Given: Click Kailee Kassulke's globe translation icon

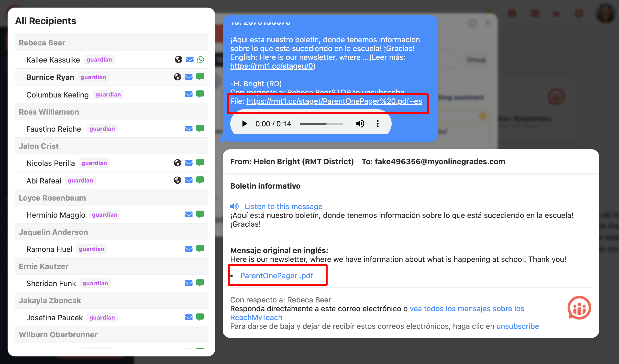Looking at the screenshot, I should click(178, 60).
